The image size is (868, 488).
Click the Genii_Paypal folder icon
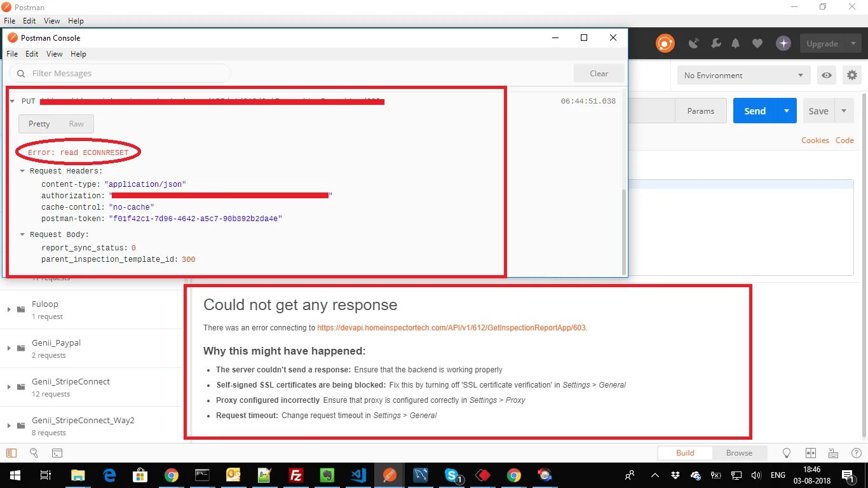[21, 348]
